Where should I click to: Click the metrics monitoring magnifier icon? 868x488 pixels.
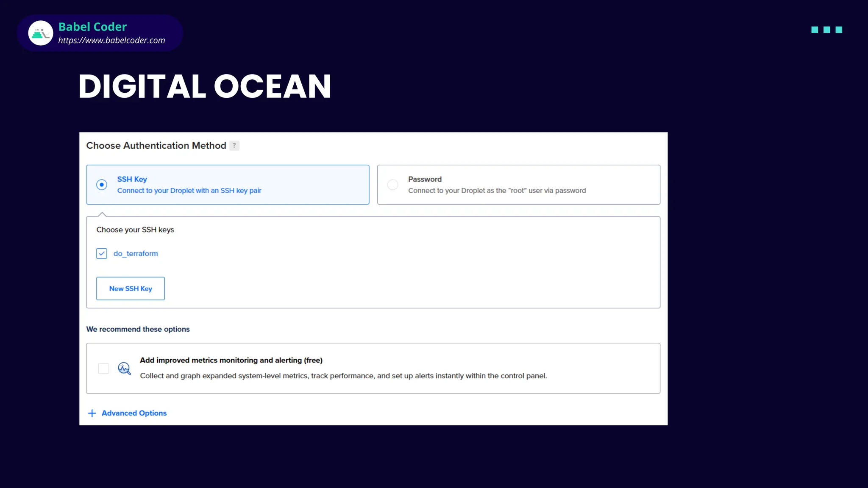(x=124, y=368)
